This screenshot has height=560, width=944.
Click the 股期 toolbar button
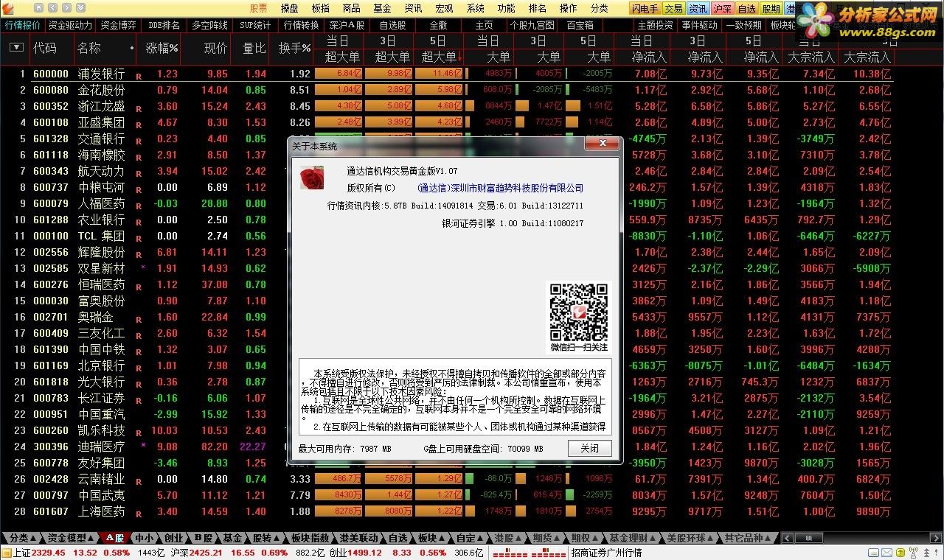771,9
